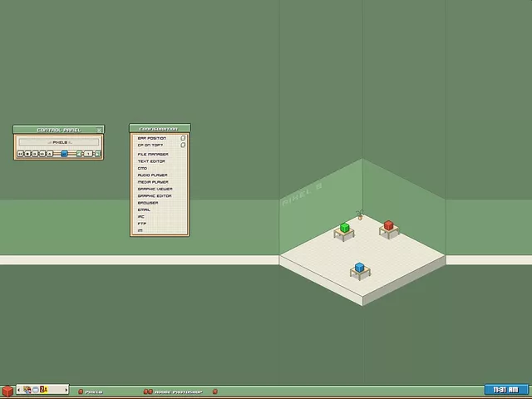Switch to Adobe Photoshop taskbar item
This screenshot has height=399, width=532.
click(178, 392)
